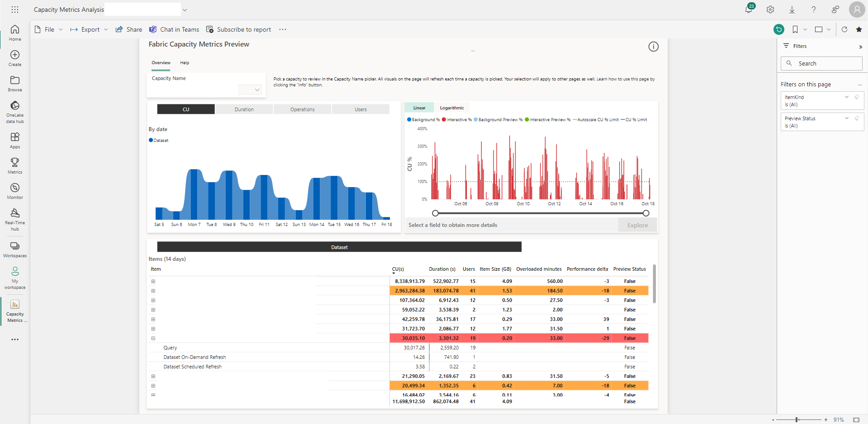The height and width of the screenshot is (424, 868).
Task: Toggle Background % legend item
Action: pos(423,120)
